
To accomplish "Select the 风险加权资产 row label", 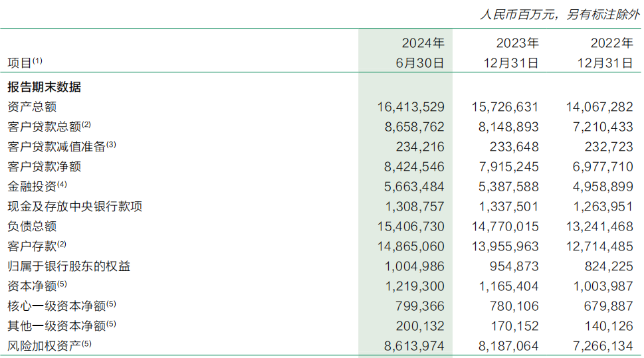I will (x=44, y=346).
